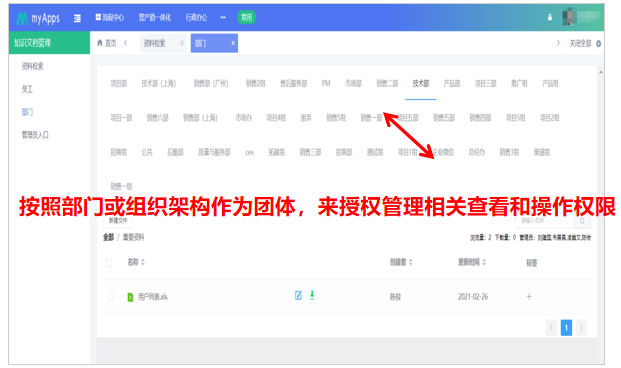Viewport: 621px width, 368px height.
Task: Select the 销售三部 department tab
Action: (x=310, y=152)
